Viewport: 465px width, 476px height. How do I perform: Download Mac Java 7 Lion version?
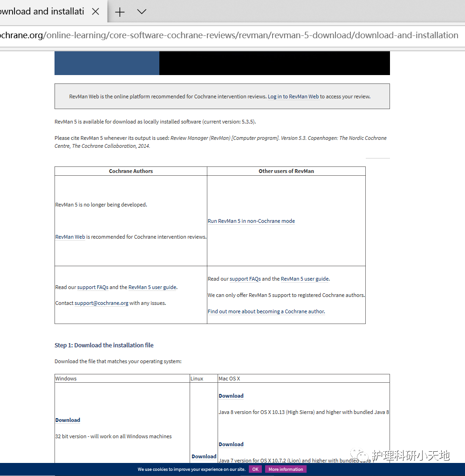231,444
